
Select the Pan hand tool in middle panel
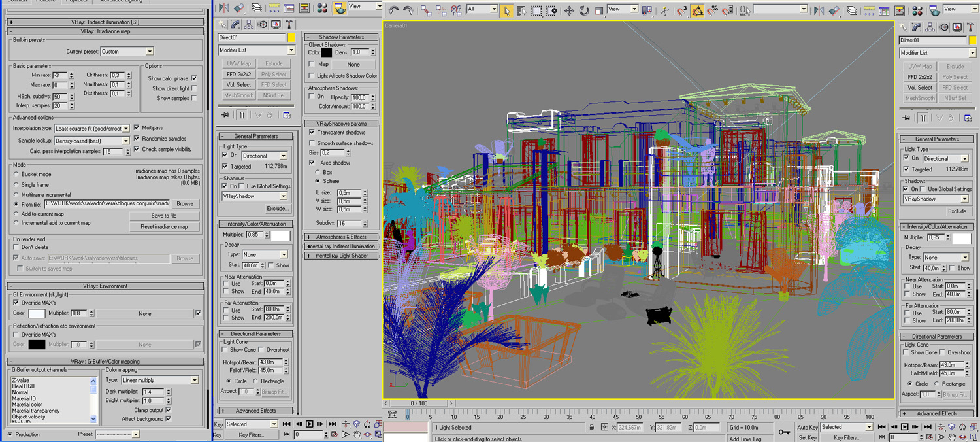coord(357,434)
